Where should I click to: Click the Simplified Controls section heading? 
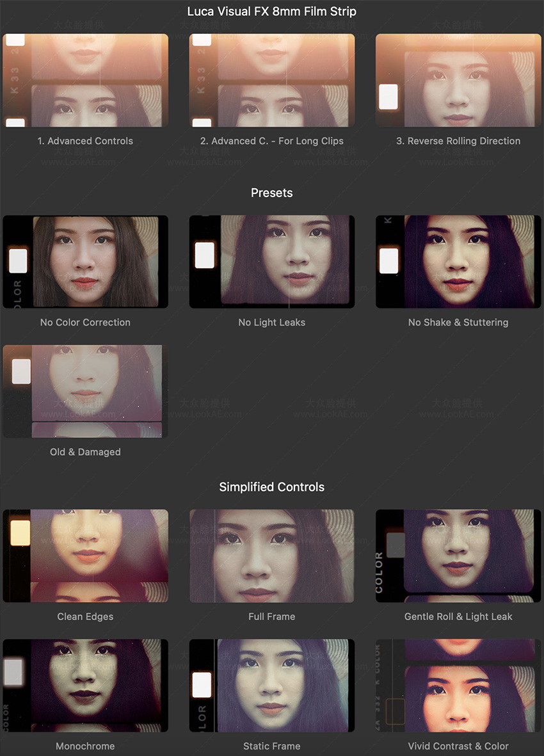click(271, 487)
